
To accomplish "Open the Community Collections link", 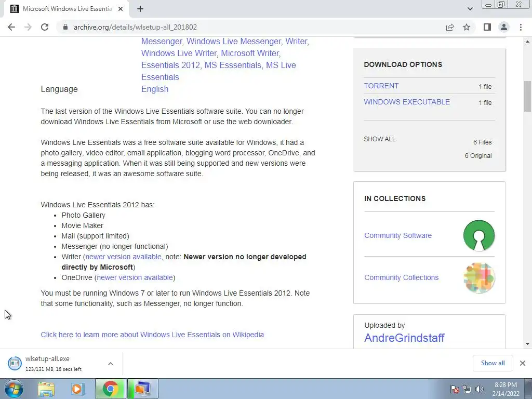I will [401, 277].
